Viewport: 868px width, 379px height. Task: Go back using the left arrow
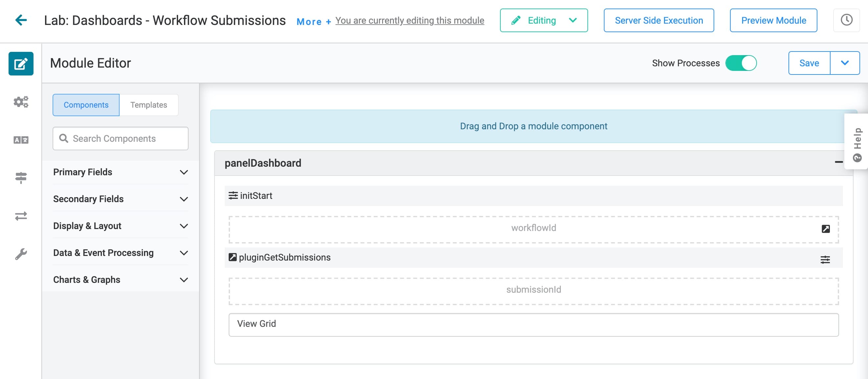(x=21, y=20)
